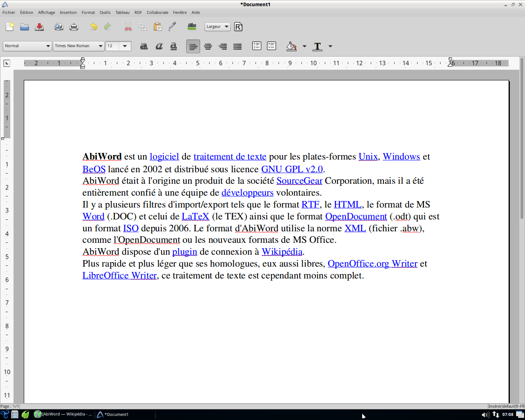Viewport: 525px width, 420px height.
Task: Click the 'GNU GPL v2.0' hyperlink
Action: click(292, 169)
